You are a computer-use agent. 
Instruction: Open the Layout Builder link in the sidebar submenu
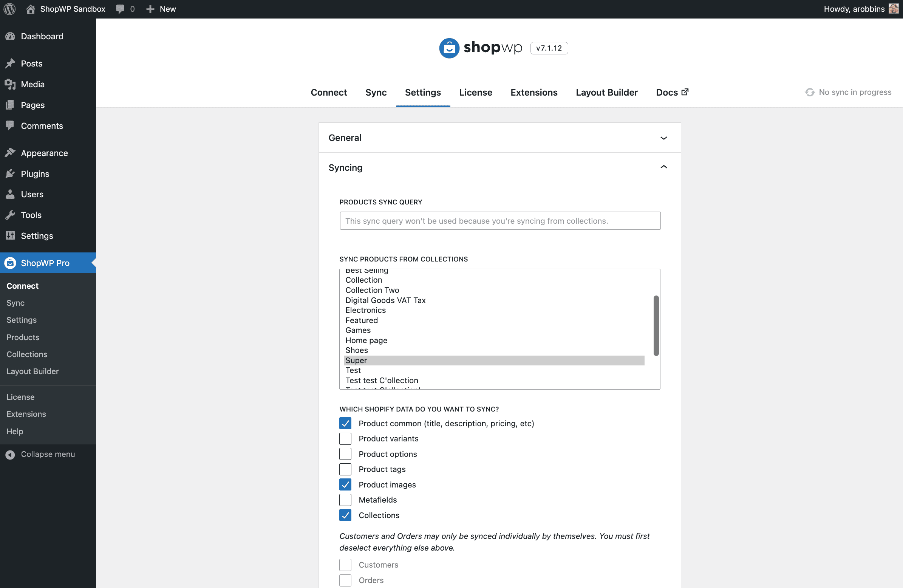click(x=32, y=371)
